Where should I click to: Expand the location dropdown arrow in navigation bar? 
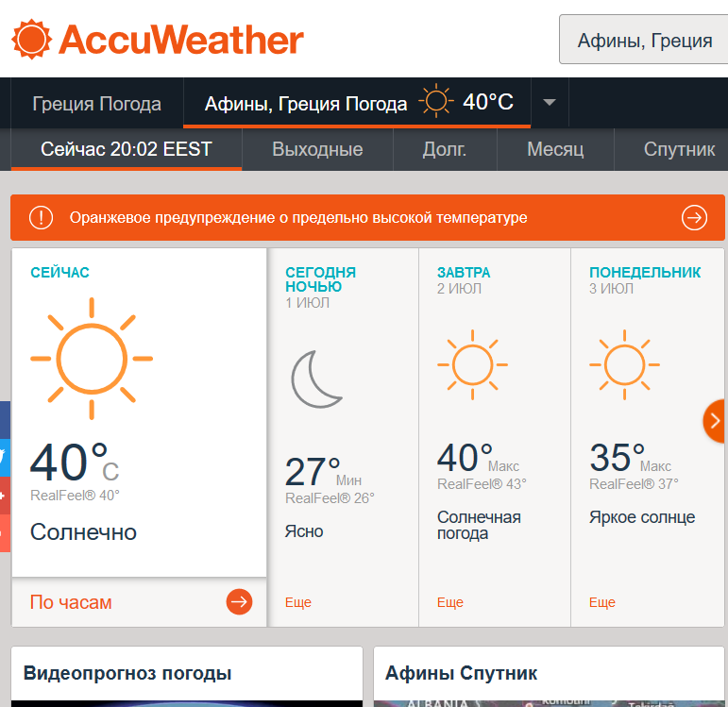tap(550, 102)
